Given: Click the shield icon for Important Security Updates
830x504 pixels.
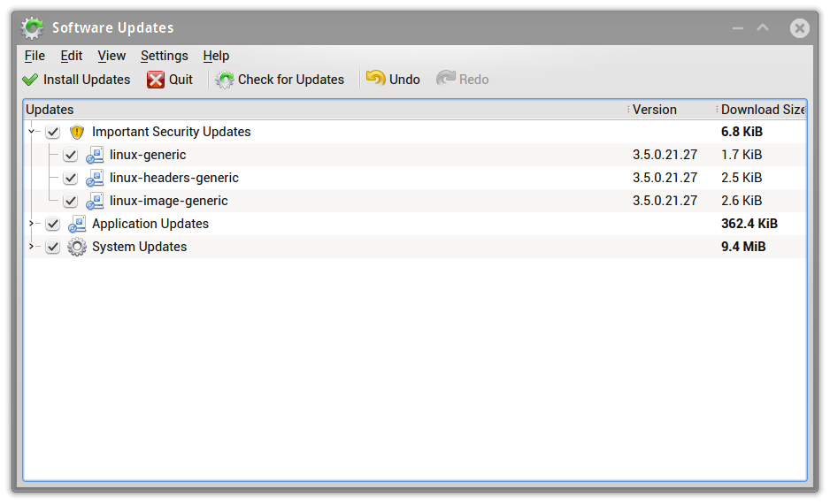Looking at the screenshot, I should point(77,132).
